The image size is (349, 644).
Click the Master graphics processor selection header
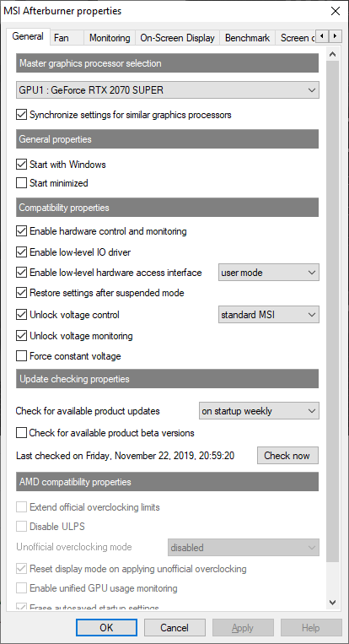(x=167, y=63)
